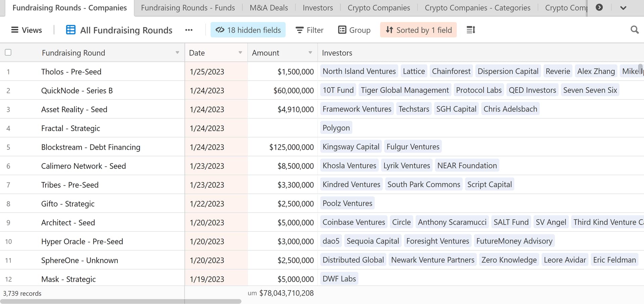Tick the select all rows checkbox
Screen dimensions: 644x304
click(8, 52)
